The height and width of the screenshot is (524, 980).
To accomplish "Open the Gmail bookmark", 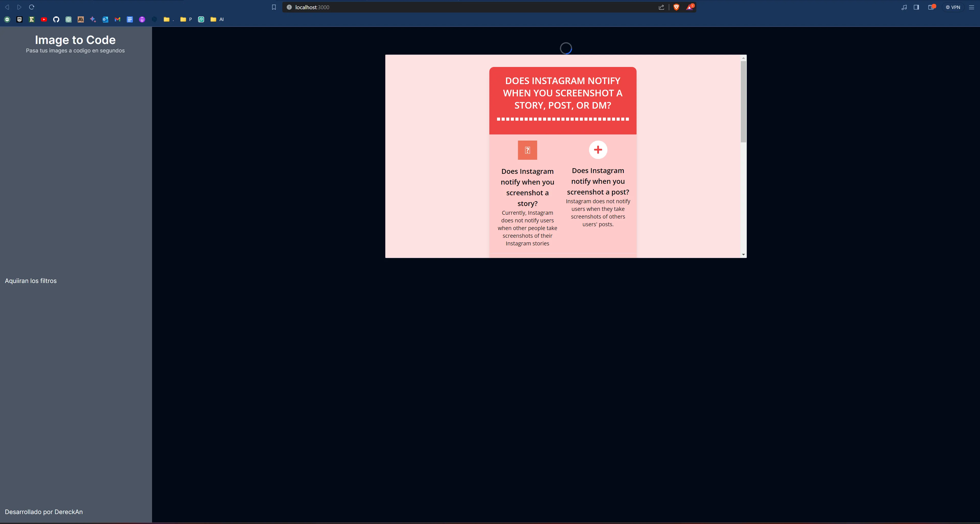I will 118,19.
